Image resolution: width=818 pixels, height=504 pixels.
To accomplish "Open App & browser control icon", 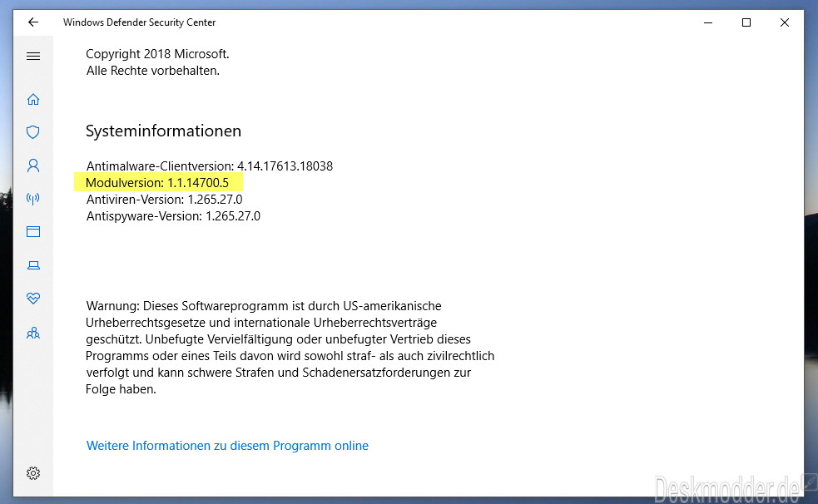I will click(33, 231).
